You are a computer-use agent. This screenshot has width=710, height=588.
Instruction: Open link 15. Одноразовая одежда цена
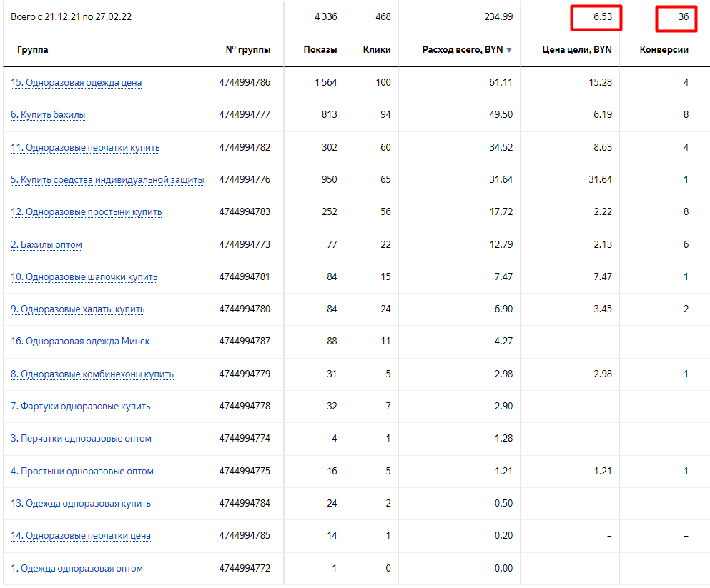(76, 82)
